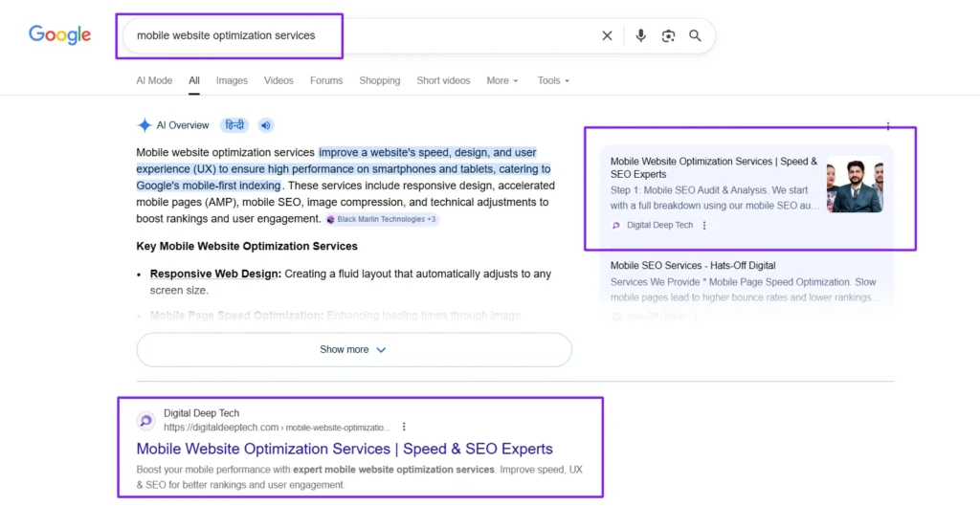Play AI Overview audio with speaker icon
The image size is (980, 506).
(x=266, y=125)
